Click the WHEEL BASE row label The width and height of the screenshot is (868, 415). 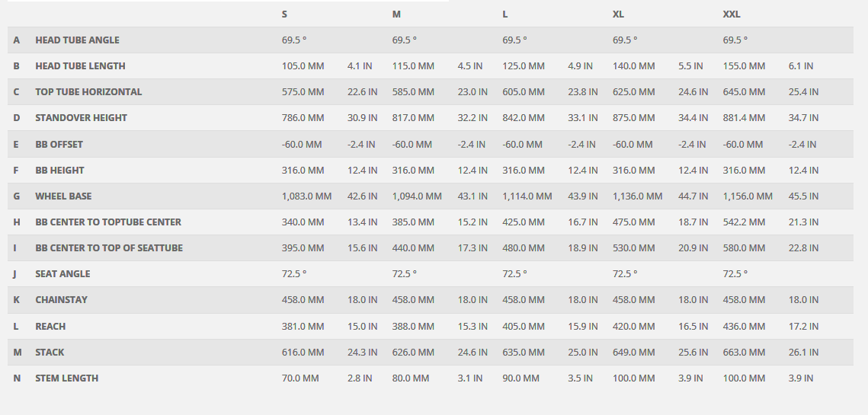(63, 196)
